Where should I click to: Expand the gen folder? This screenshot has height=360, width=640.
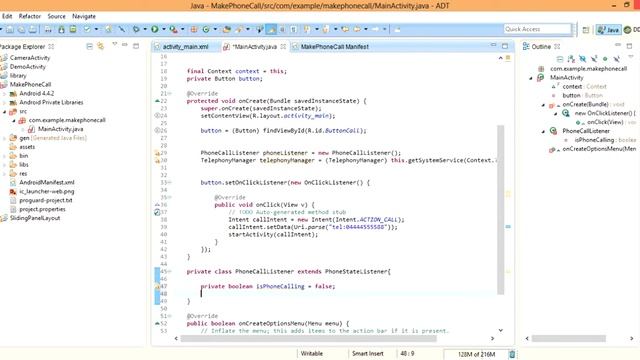(5, 138)
